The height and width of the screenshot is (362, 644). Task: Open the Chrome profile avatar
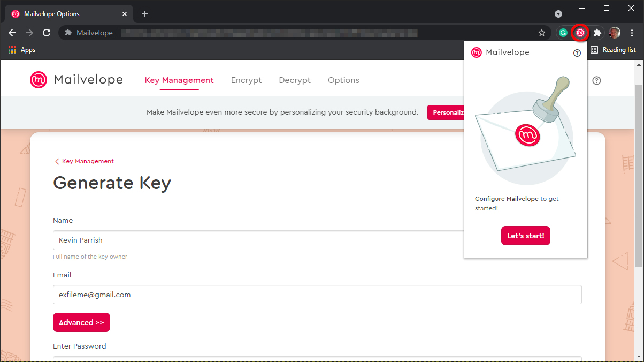615,33
